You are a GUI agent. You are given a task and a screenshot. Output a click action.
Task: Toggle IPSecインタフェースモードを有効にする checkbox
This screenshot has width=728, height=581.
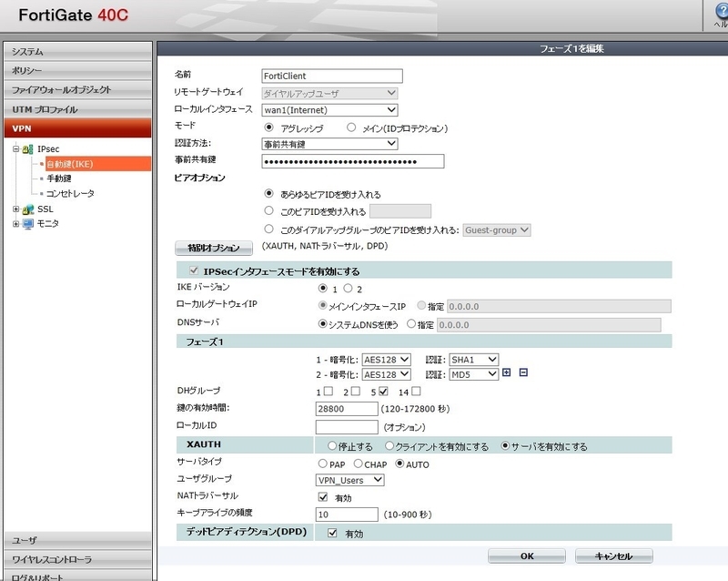coord(194,270)
